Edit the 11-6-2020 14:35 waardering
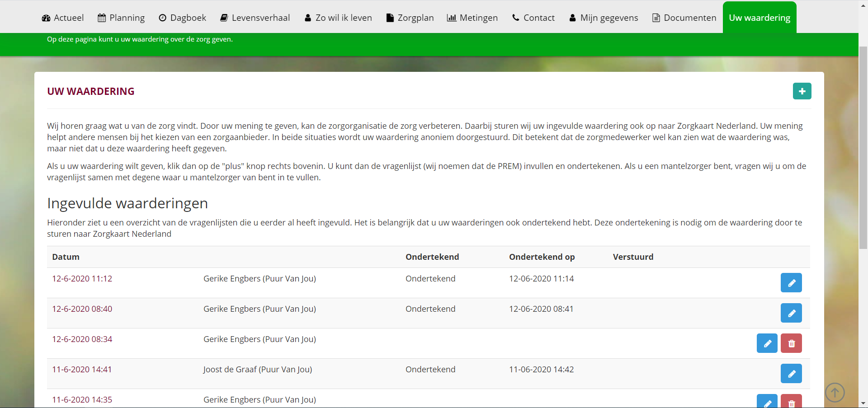Screen dimensions: 868x408 click(767, 402)
